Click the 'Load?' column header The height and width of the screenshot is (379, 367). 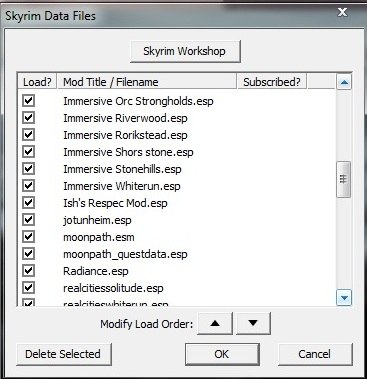pyautogui.click(x=37, y=82)
